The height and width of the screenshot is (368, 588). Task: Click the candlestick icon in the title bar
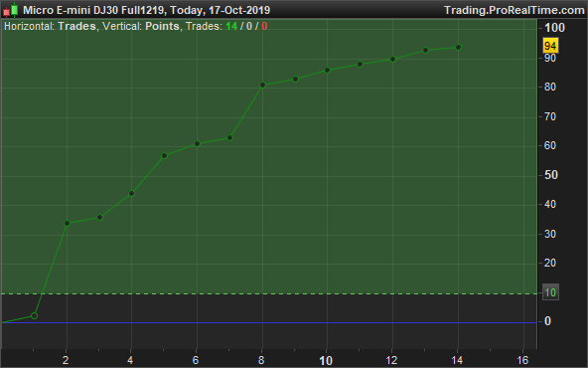11,10
